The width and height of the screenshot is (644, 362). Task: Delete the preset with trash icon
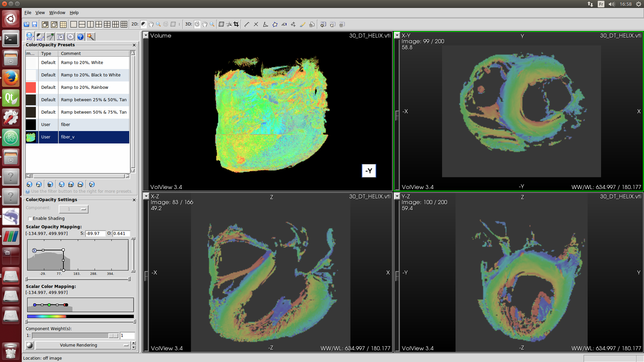(50, 184)
